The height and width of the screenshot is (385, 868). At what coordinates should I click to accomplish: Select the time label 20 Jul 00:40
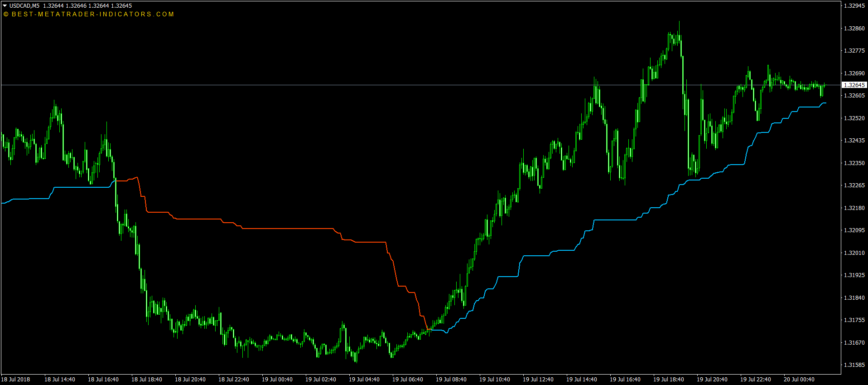[799, 380]
